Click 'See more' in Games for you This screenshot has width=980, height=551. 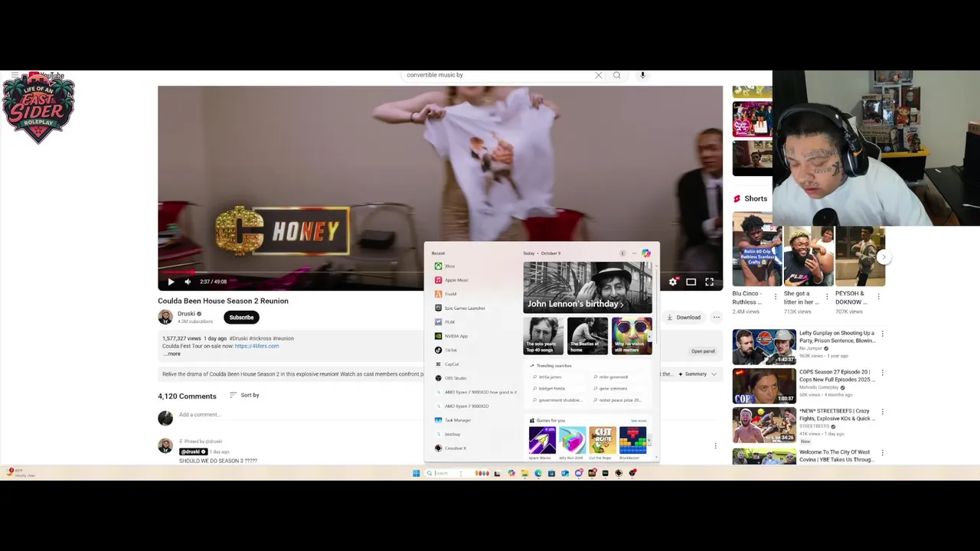pos(639,421)
